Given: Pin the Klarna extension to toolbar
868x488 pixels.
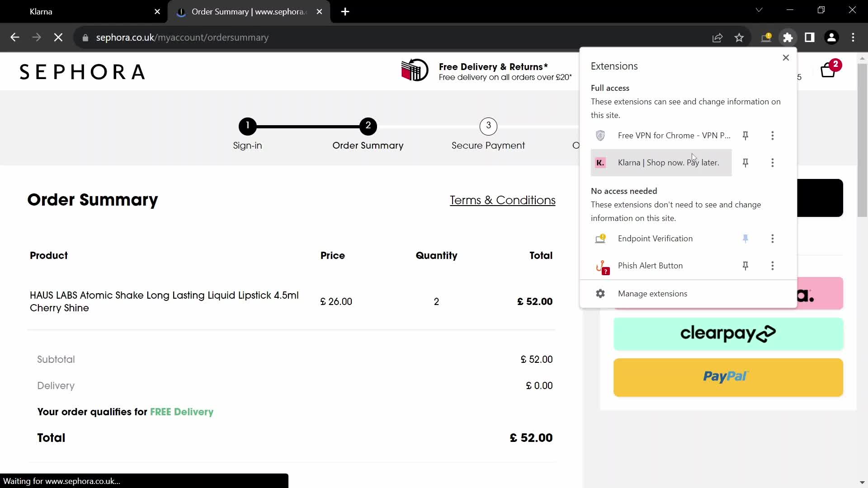Looking at the screenshot, I should point(745,163).
